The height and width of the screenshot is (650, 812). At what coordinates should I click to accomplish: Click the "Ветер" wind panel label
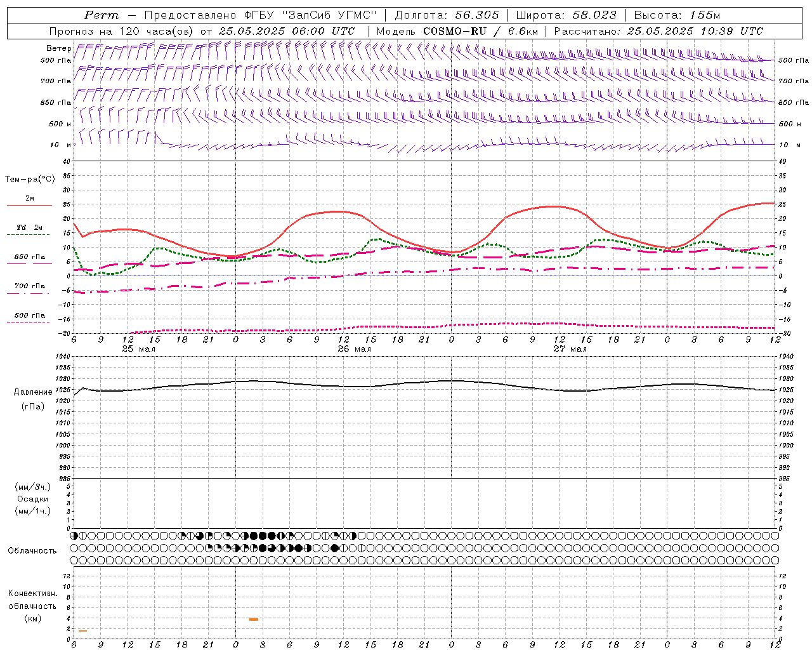58,48
